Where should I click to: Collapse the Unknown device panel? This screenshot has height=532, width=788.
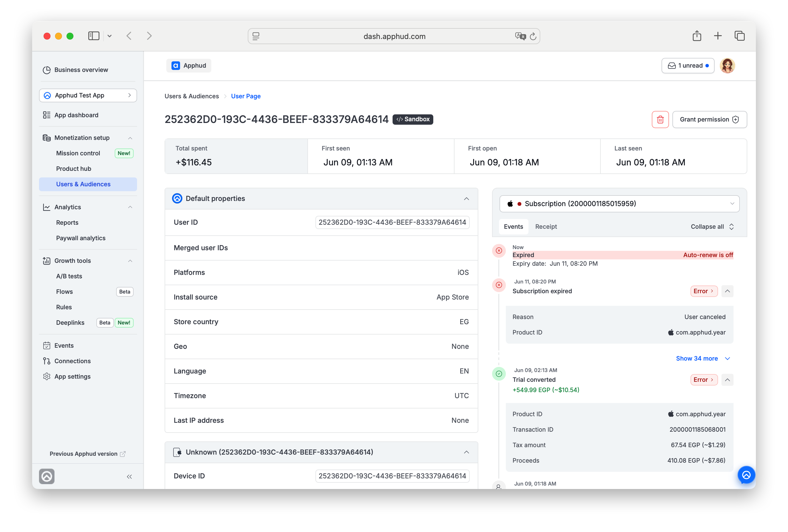point(466,452)
